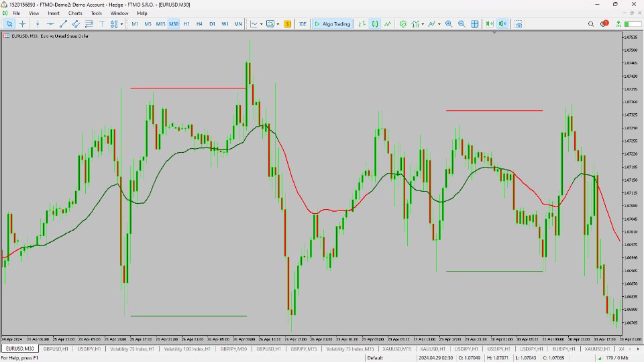Click the chart tabs right scroll arrow
Screen dimensions: 644x362
[638, 349]
